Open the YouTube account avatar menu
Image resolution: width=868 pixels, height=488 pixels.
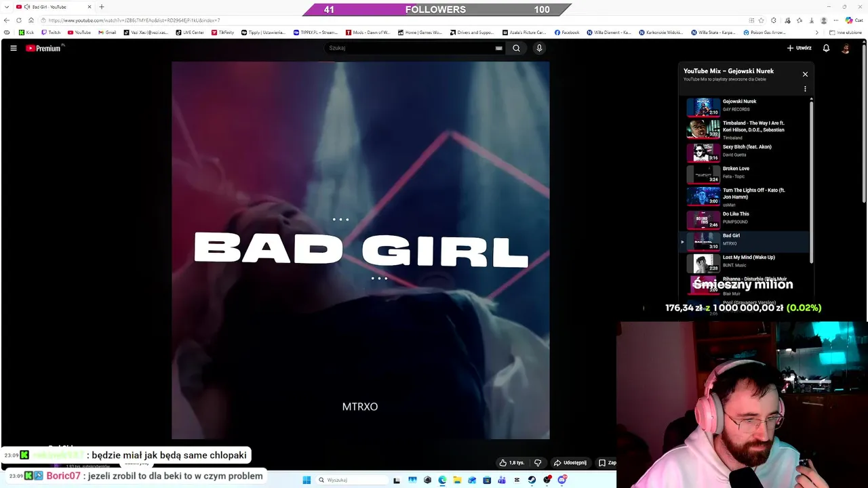tap(846, 48)
